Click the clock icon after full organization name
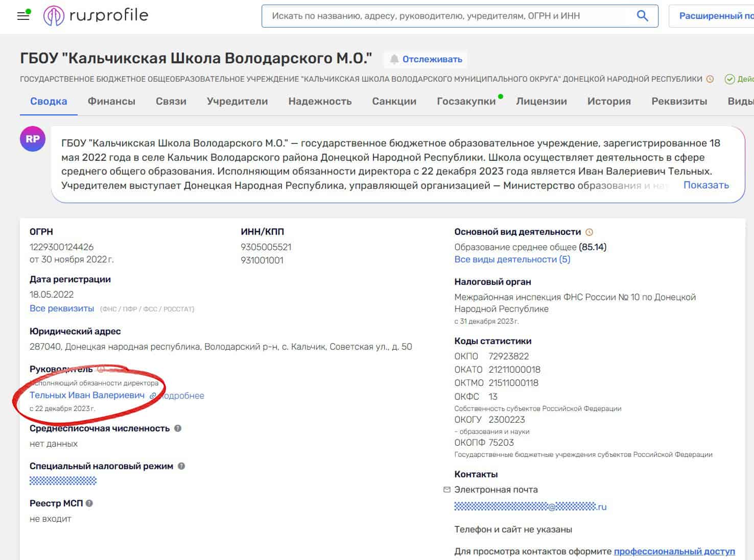The height and width of the screenshot is (560, 754). (710, 79)
